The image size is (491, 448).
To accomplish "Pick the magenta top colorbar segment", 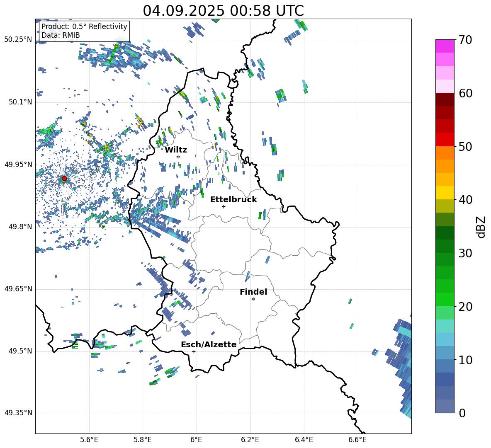I will [445, 46].
